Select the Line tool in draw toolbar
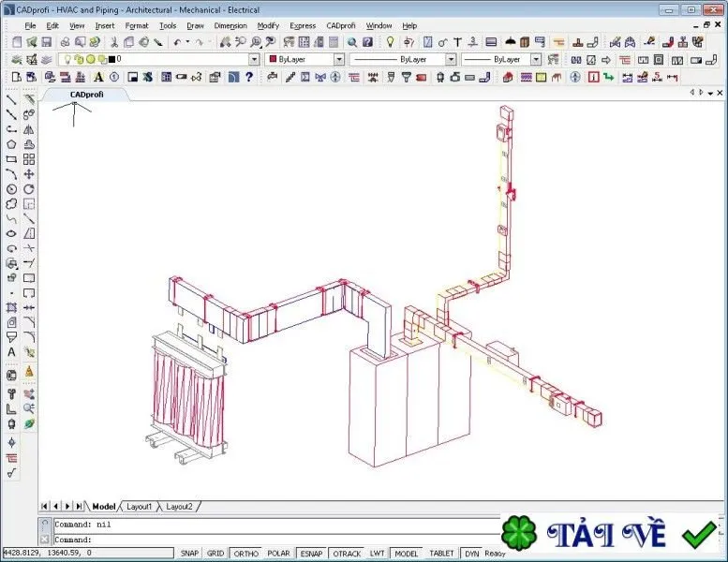 pos(11,100)
